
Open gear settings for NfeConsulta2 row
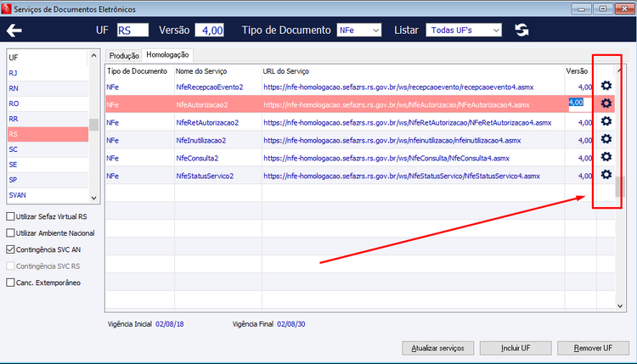click(606, 157)
